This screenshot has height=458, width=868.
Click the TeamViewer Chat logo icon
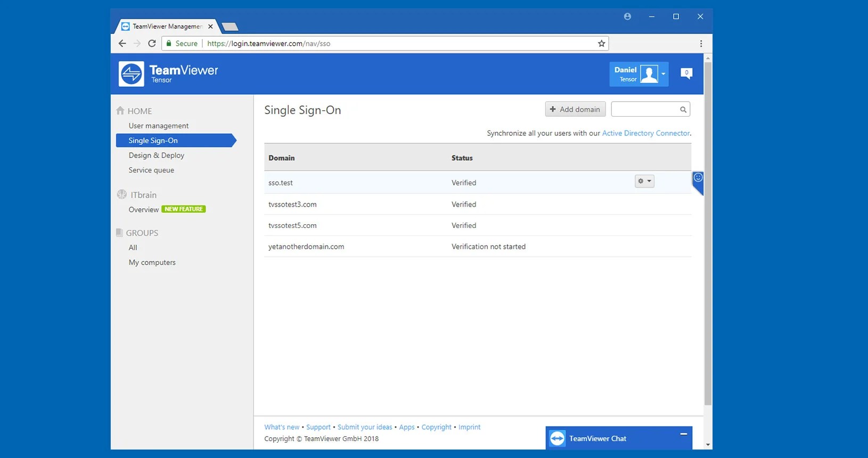[x=557, y=438]
